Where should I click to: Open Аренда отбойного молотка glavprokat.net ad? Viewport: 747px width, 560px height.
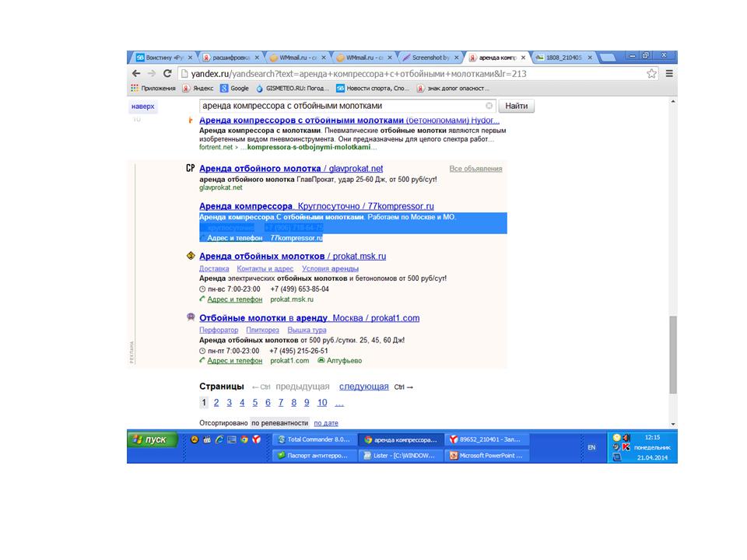[x=291, y=169]
